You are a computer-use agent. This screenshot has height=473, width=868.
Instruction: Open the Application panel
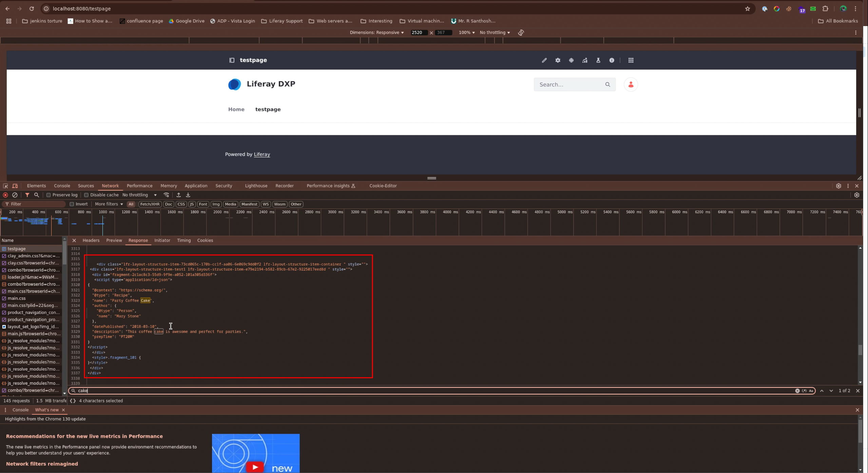click(x=196, y=186)
